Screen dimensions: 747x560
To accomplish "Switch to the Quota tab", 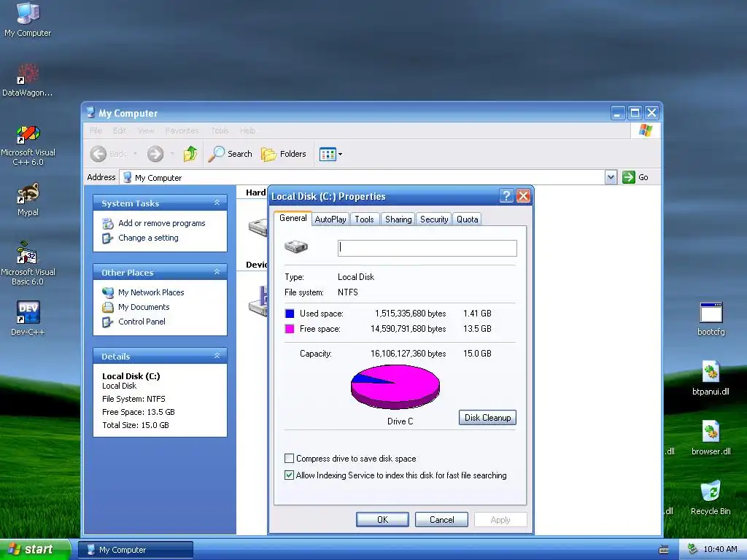I will [x=467, y=219].
